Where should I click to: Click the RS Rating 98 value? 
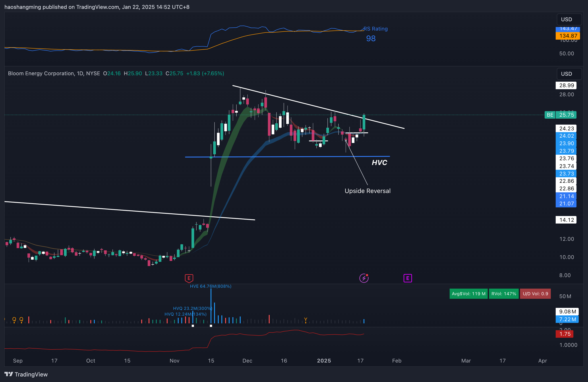click(371, 39)
